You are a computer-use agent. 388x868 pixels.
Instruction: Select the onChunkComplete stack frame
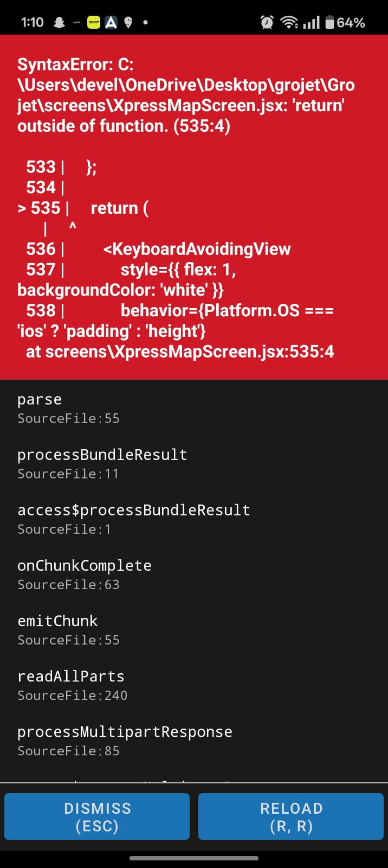[194, 574]
